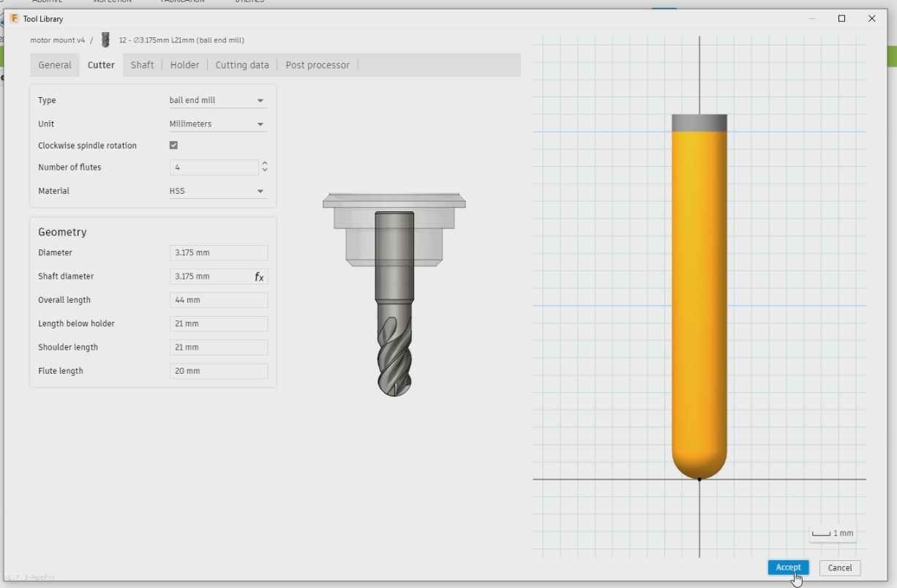Open the Material dropdown showing HSS
The width and height of the screenshot is (897, 588).
[218, 191]
